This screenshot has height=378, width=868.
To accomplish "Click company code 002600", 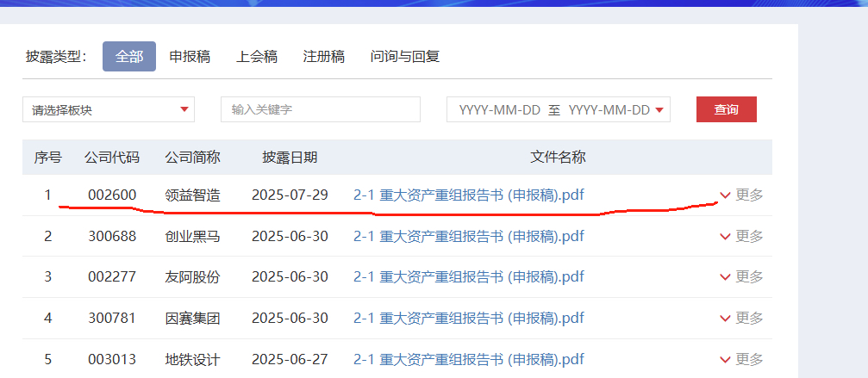I will 112,195.
